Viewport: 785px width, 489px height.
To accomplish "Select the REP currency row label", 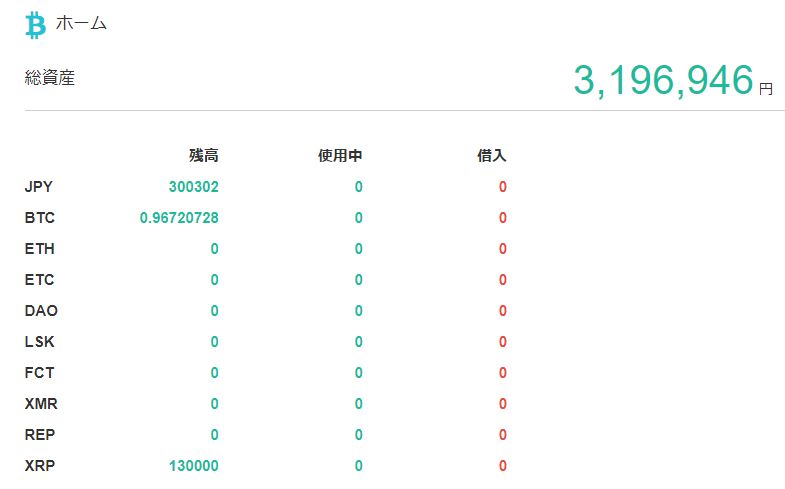I will [39, 435].
